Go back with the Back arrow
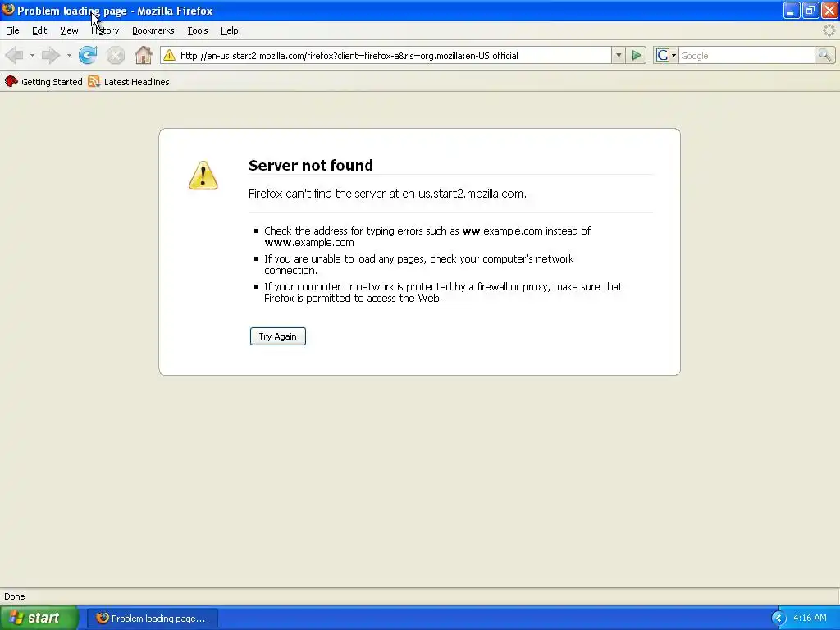This screenshot has height=630, width=840. 15,55
